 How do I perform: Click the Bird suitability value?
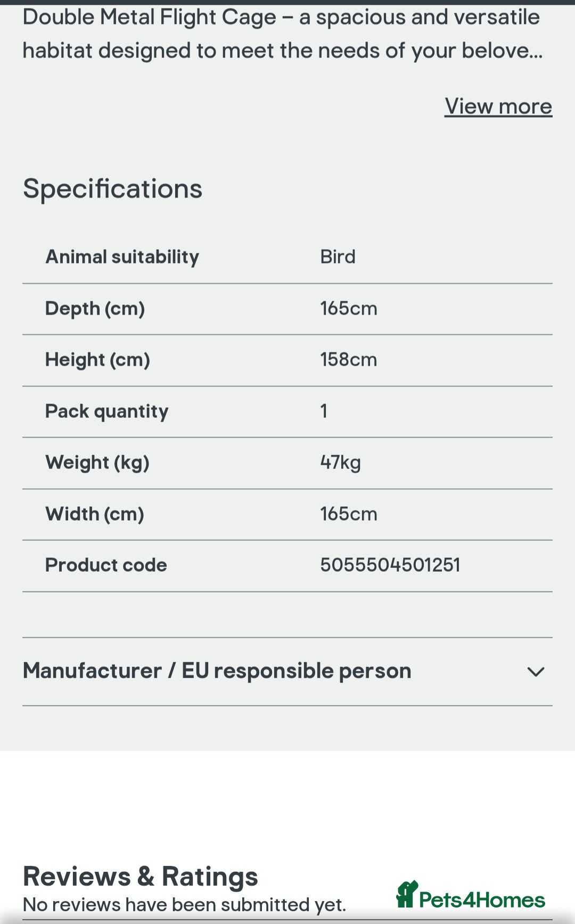point(338,257)
